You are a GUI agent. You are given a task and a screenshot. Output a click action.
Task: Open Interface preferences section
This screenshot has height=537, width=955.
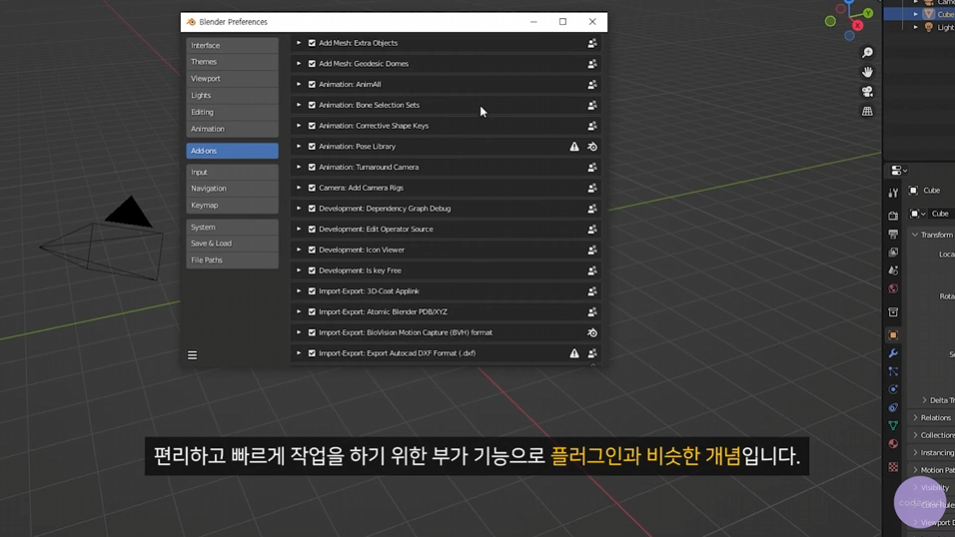pyautogui.click(x=232, y=46)
